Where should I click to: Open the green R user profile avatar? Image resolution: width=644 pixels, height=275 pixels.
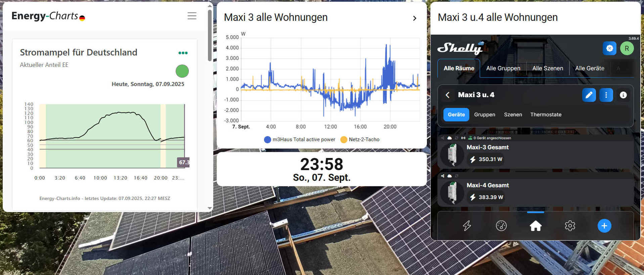(627, 48)
